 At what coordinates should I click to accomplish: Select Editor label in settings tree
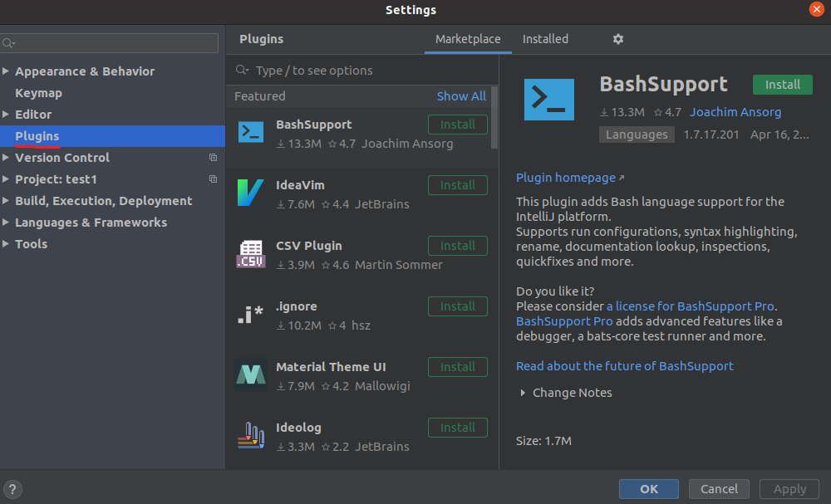point(33,115)
